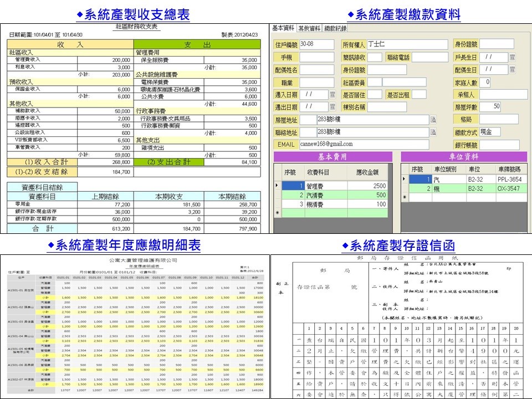Open the 系統產製年度應繳明細表 heading link

point(124,245)
